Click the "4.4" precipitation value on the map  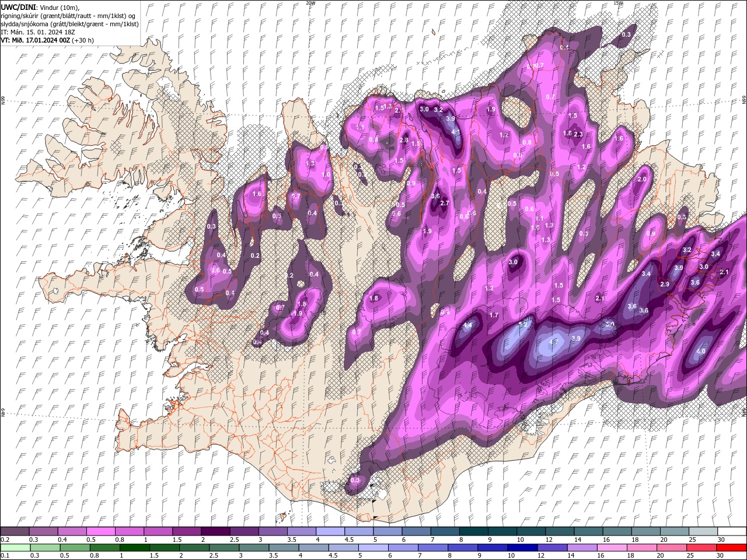click(467, 325)
